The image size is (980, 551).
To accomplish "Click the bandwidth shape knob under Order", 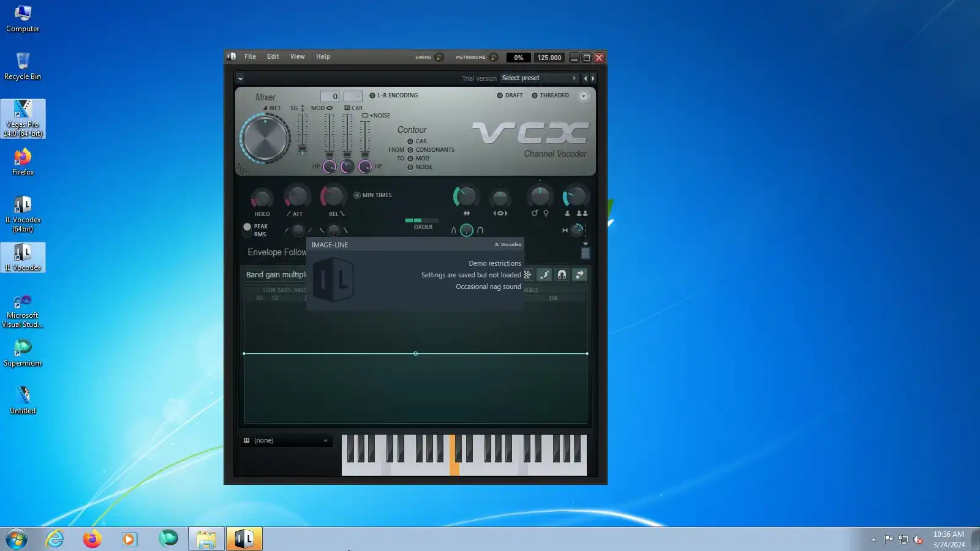I will pyautogui.click(x=467, y=230).
